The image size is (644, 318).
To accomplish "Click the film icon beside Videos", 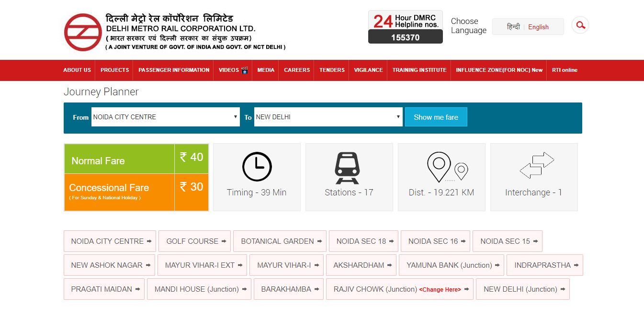I will (245, 70).
